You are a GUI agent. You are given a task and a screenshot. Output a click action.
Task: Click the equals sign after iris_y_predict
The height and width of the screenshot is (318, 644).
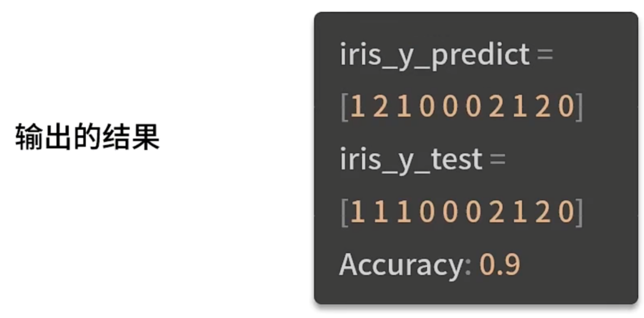tap(545, 55)
